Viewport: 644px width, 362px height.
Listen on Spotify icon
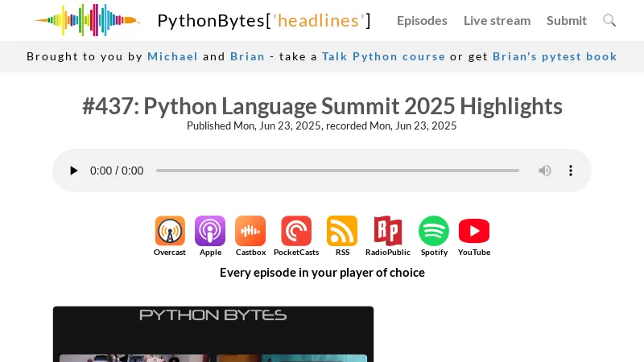click(434, 231)
